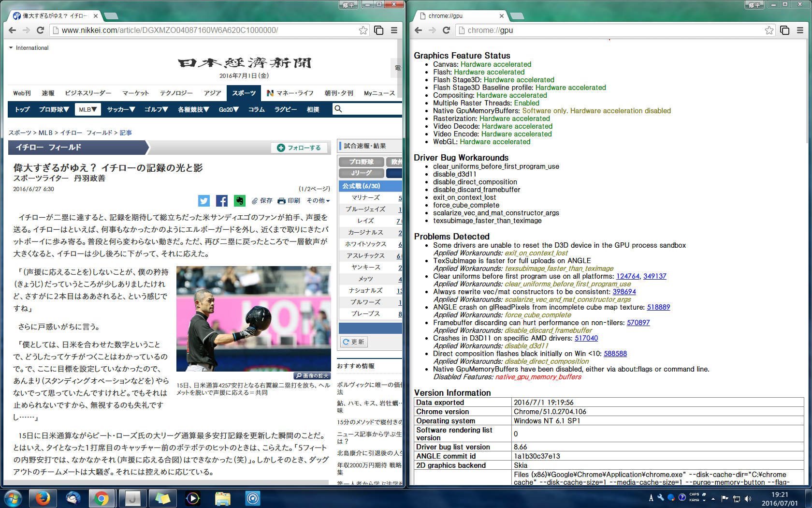
Task: Open アジア menu item
Action: (x=212, y=93)
